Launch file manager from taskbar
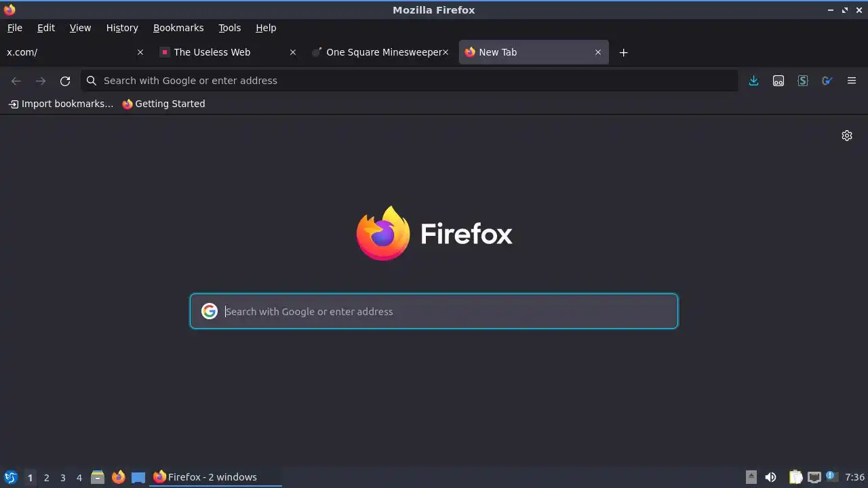 [x=98, y=477]
